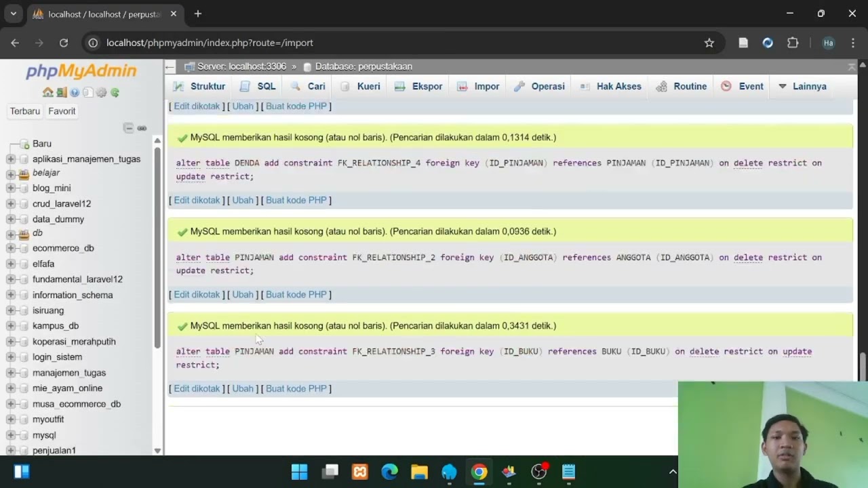868x488 pixels.
Task: Open Terbaru recent tables list
Action: tap(25, 111)
